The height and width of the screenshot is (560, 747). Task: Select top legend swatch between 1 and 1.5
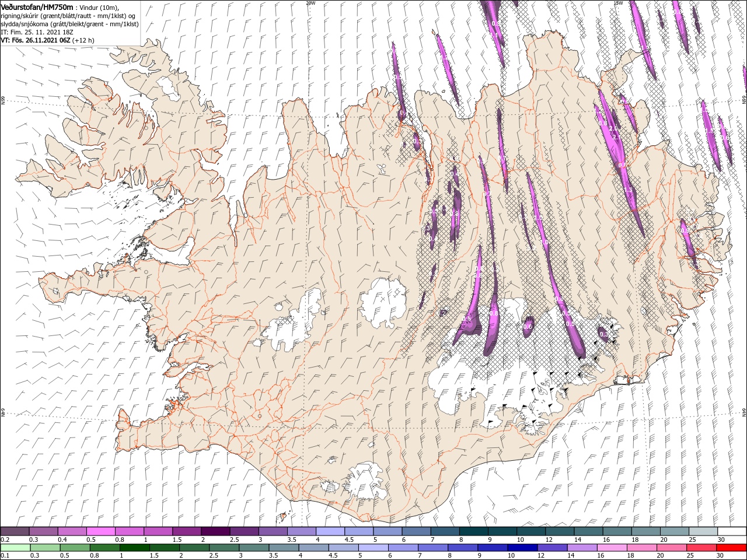[158, 531]
